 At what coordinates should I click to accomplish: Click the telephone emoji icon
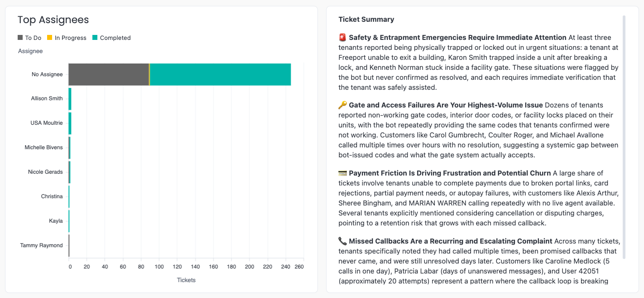coord(342,241)
